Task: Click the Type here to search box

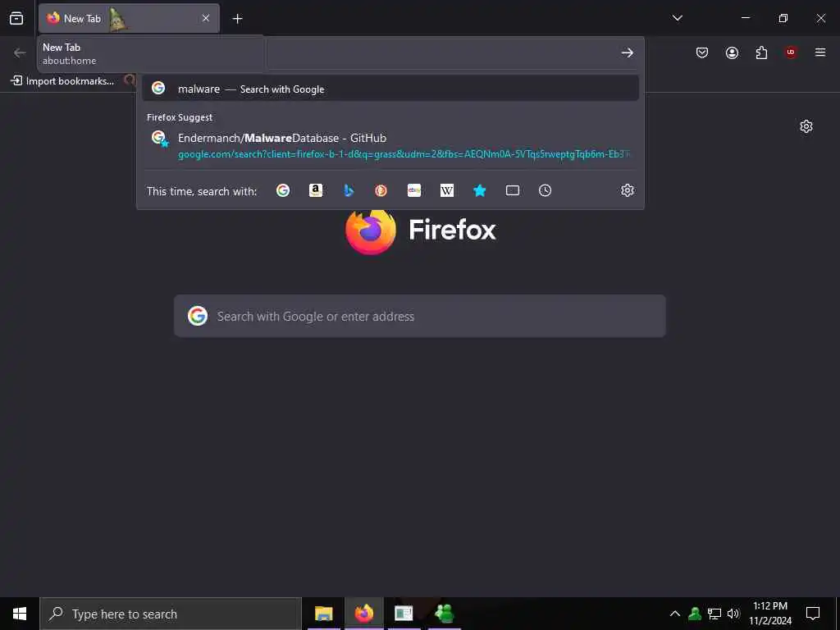Action: tap(171, 614)
